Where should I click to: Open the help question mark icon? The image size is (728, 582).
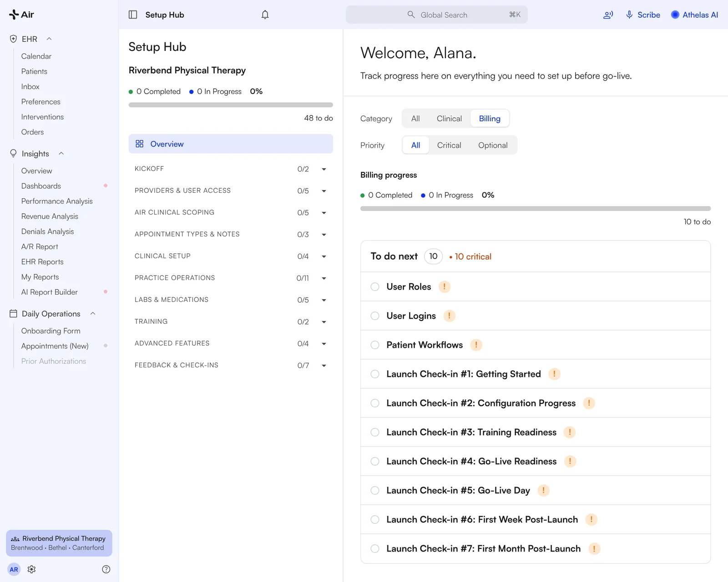point(106,569)
